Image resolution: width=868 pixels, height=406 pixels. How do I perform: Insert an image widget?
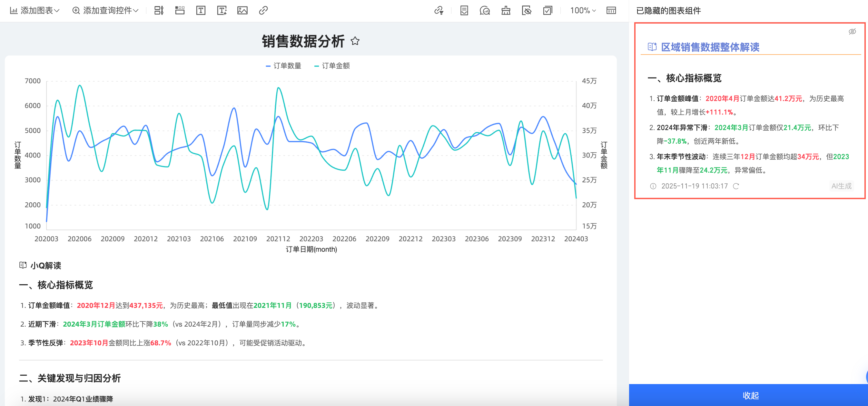point(242,10)
